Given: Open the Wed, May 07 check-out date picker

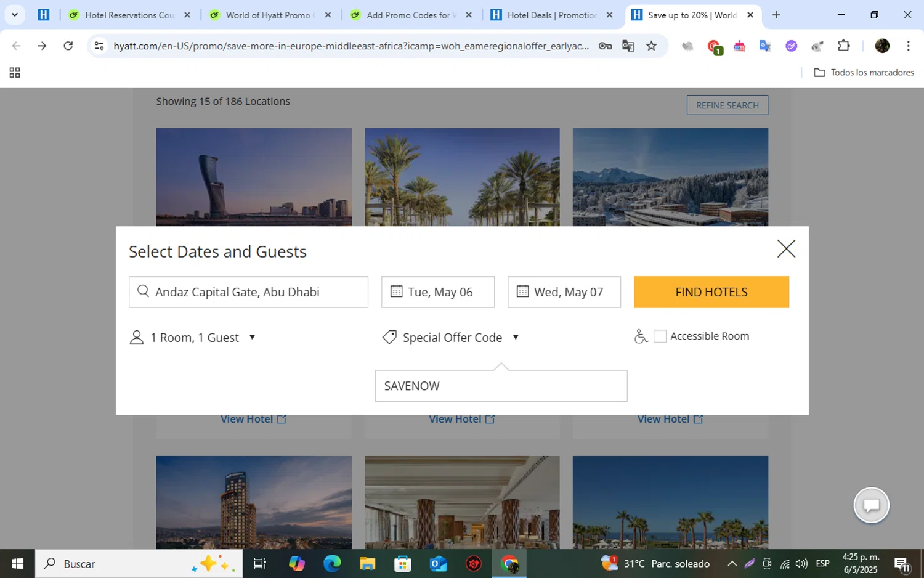Looking at the screenshot, I should (x=564, y=292).
